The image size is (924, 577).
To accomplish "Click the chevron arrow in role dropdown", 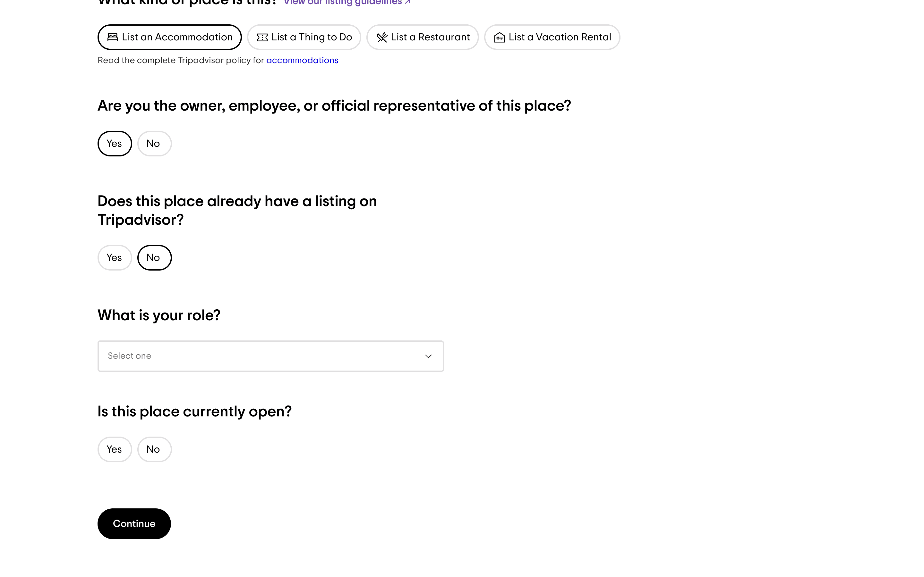I will pyautogui.click(x=428, y=356).
